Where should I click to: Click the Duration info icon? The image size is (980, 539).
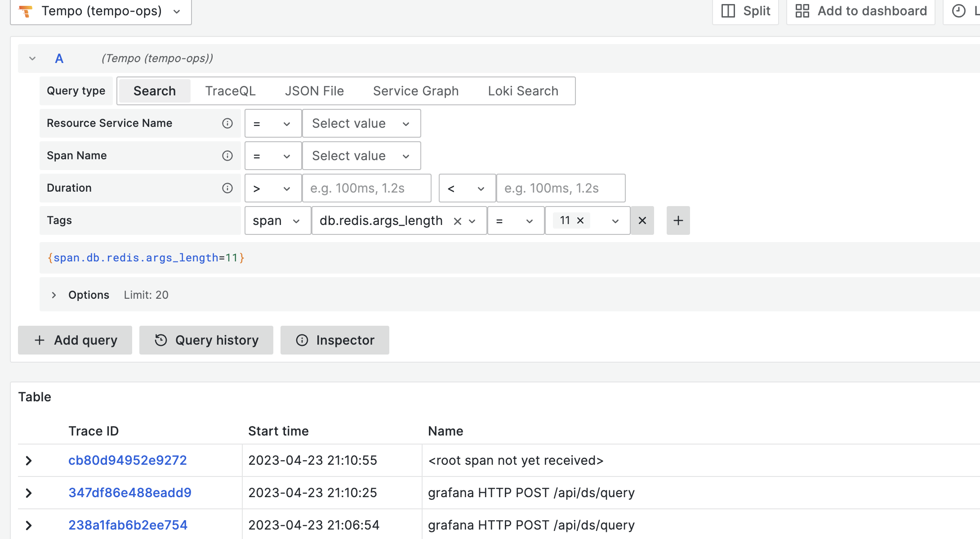[227, 188]
